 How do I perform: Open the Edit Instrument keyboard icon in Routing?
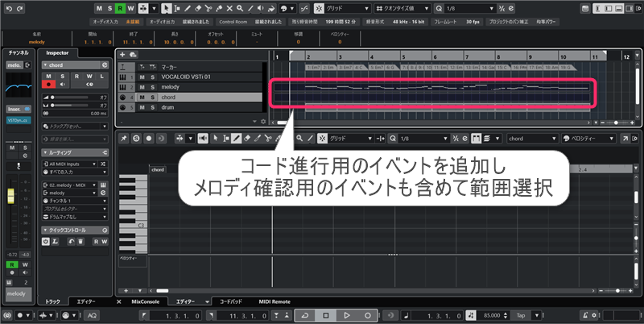tap(103, 185)
